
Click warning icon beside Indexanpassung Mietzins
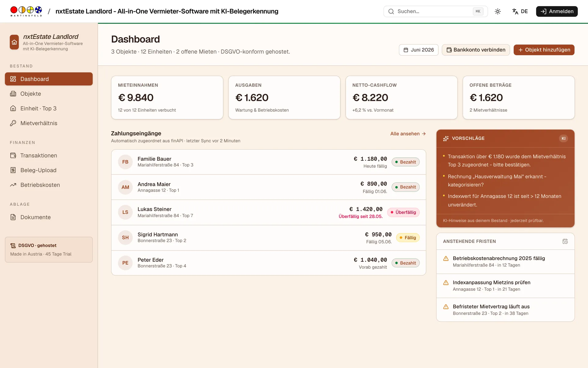(446, 283)
